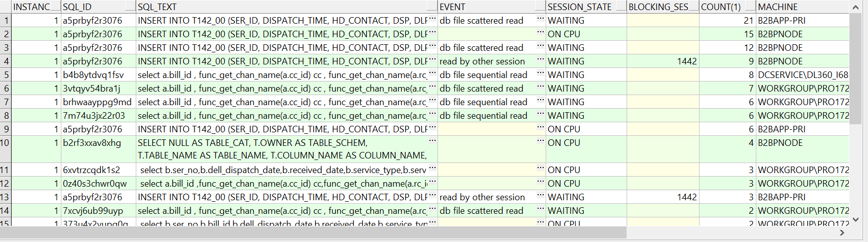
Task: Open SQL_TEXT ellipsis button in row 11
Action: pos(432,169)
